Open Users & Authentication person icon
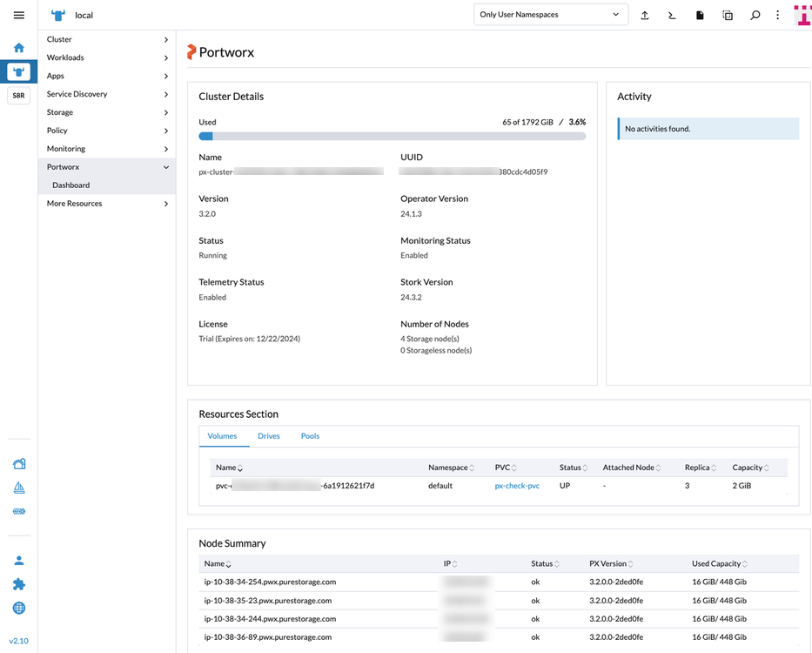 pyautogui.click(x=18, y=560)
